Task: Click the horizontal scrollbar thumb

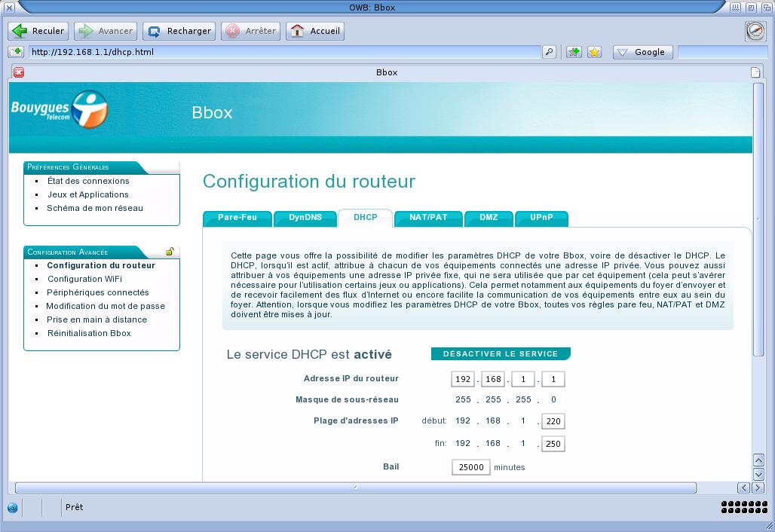Action: click(x=356, y=488)
